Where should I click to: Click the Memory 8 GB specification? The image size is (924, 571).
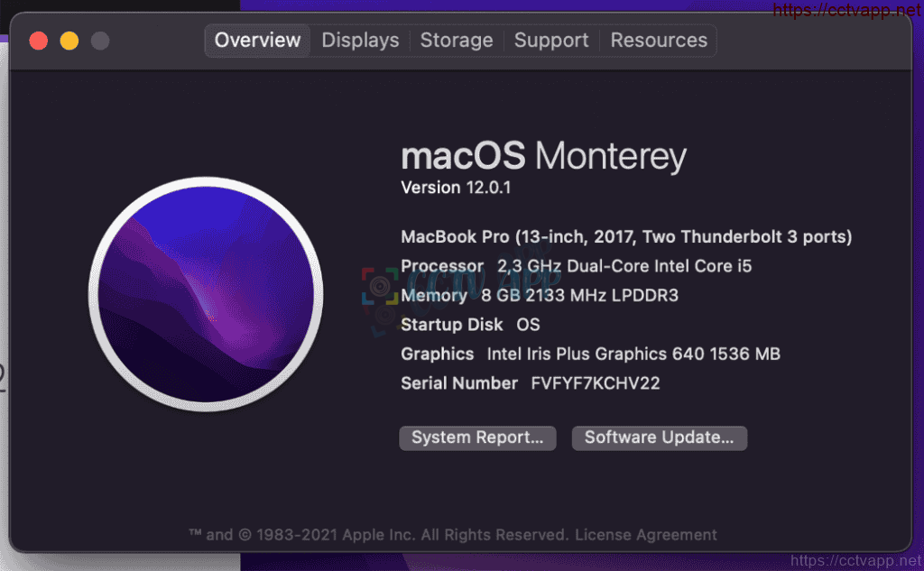[540, 295]
